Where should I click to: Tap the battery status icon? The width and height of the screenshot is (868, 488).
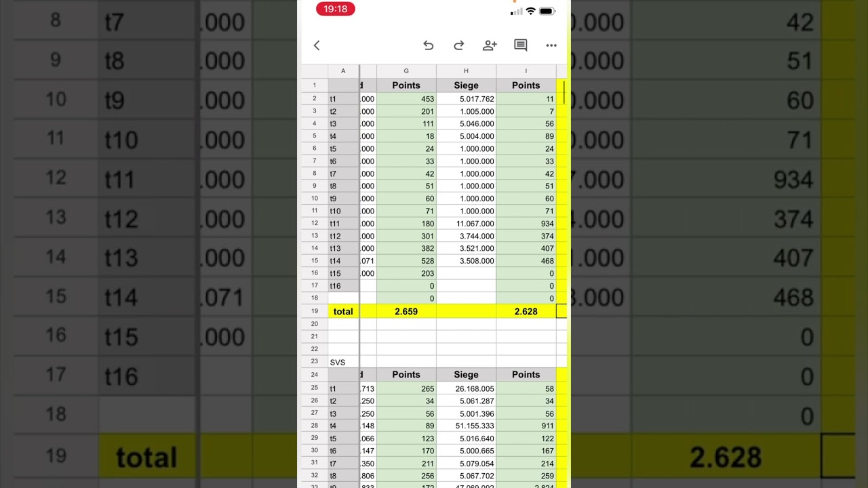click(547, 11)
